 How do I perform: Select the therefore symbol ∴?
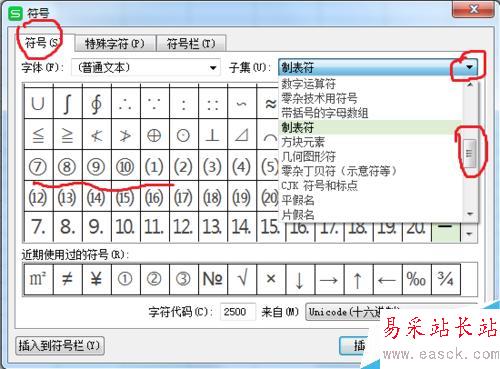click(126, 104)
